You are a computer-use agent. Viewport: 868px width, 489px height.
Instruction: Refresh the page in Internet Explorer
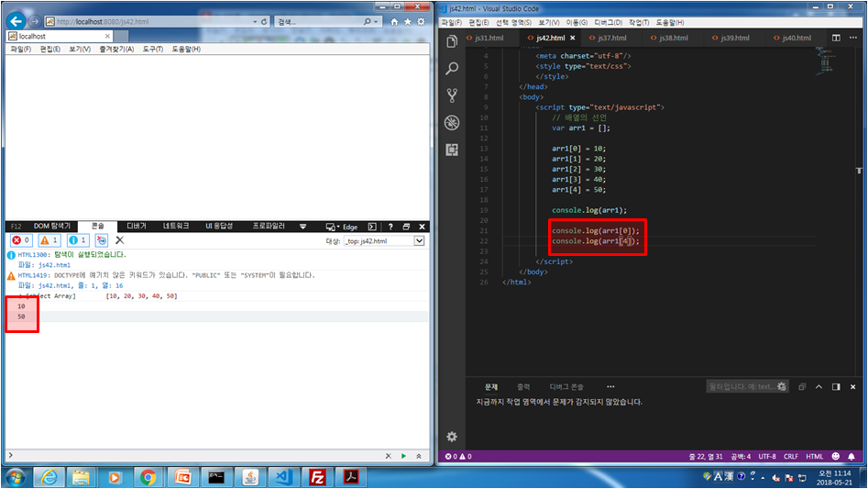(x=264, y=22)
